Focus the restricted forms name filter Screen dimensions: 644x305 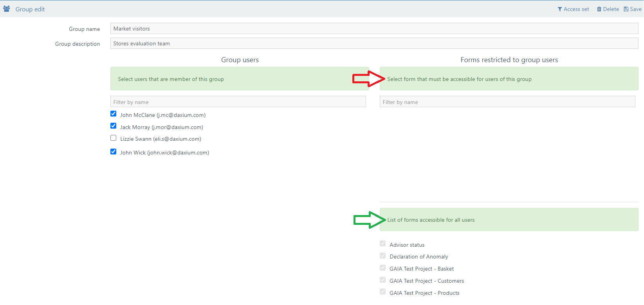[x=507, y=102]
